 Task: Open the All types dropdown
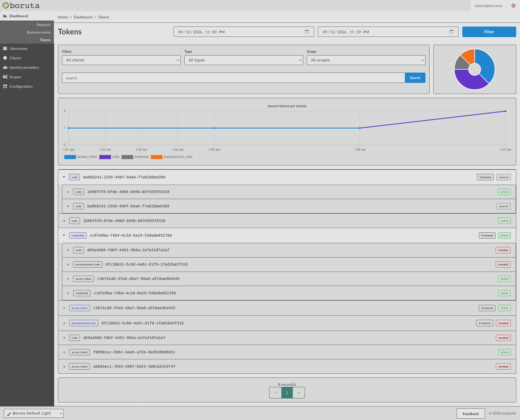click(244, 60)
